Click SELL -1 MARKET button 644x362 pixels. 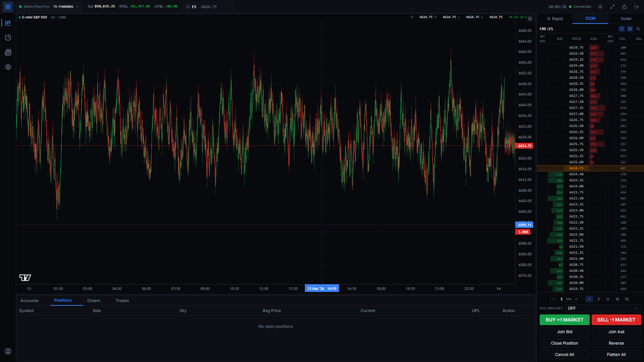coord(616,320)
